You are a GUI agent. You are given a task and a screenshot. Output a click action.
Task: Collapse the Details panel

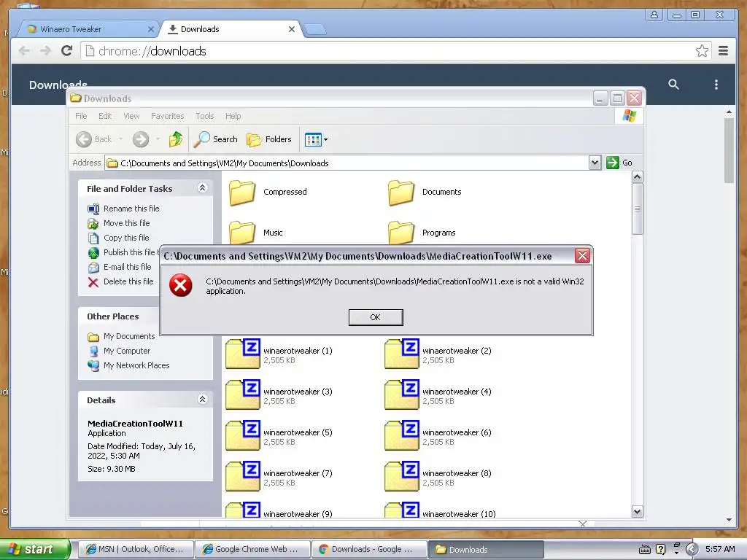tap(203, 399)
